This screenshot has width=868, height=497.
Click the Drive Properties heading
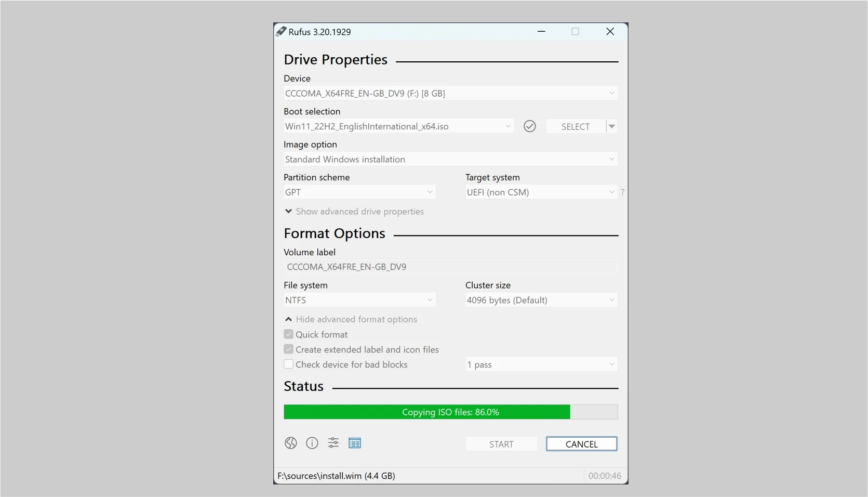336,60
